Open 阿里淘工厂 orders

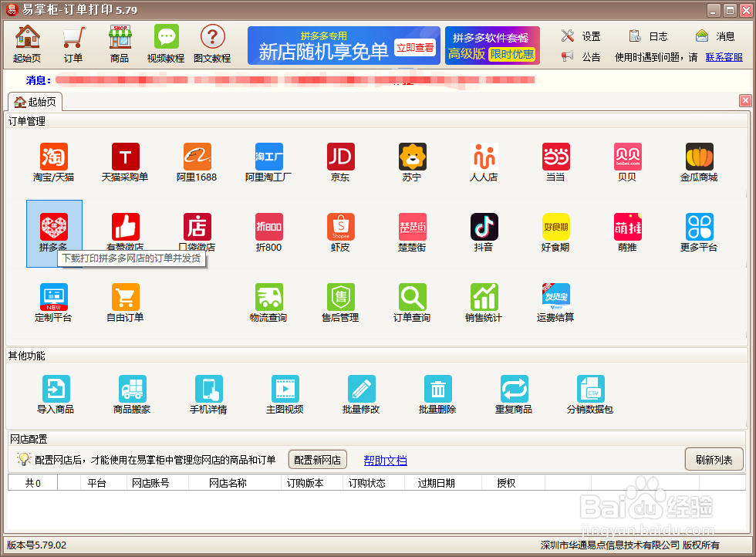[x=268, y=163]
